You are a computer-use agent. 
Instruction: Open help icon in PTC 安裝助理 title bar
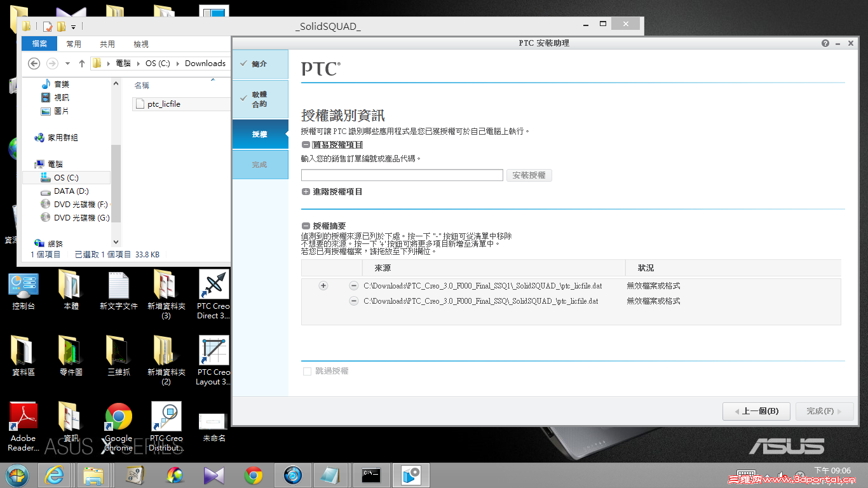coord(825,43)
